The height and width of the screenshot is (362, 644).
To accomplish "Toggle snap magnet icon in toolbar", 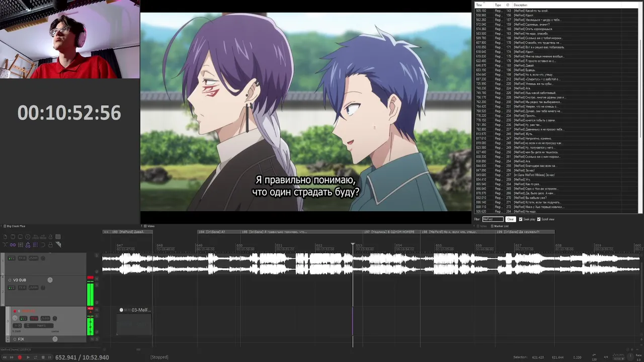I will (43, 244).
